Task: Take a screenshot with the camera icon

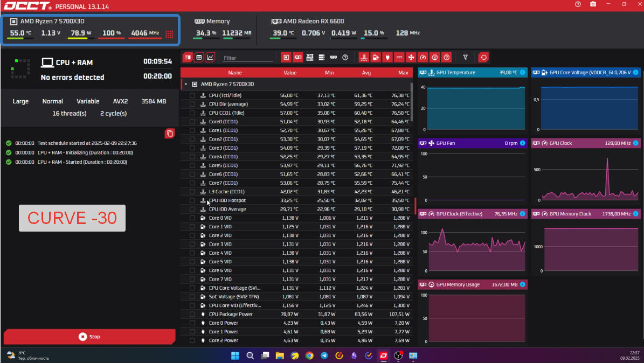Action: [x=593, y=4]
